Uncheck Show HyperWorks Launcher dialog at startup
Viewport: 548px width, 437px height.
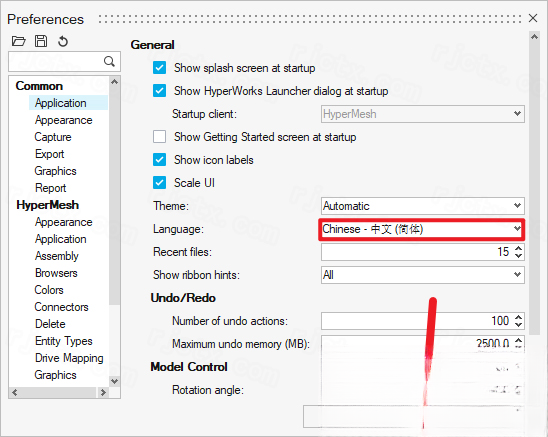(159, 91)
